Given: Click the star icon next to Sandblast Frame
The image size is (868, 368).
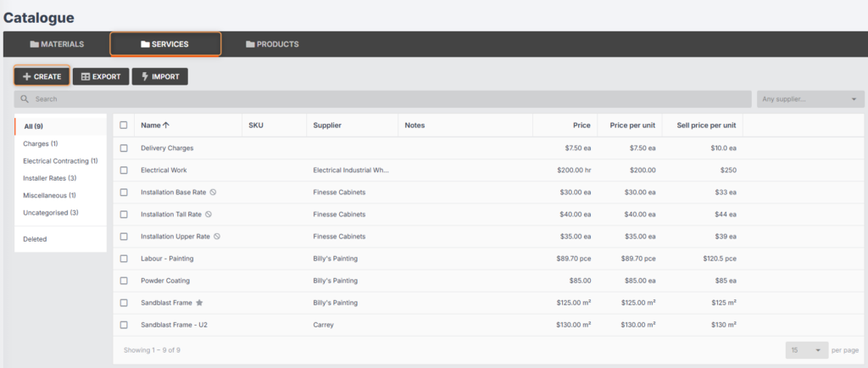Looking at the screenshot, I should tap(199, 302).
